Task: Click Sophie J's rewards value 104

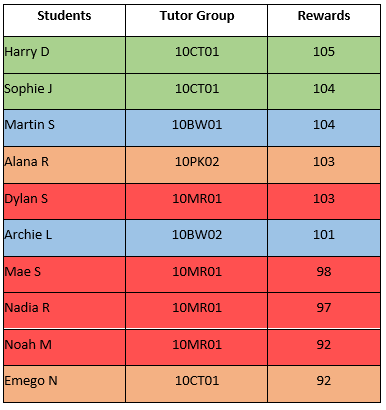Action: point(324,91)
